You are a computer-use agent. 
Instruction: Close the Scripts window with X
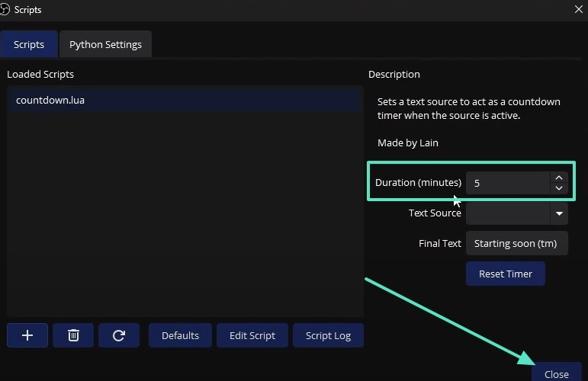579,9
